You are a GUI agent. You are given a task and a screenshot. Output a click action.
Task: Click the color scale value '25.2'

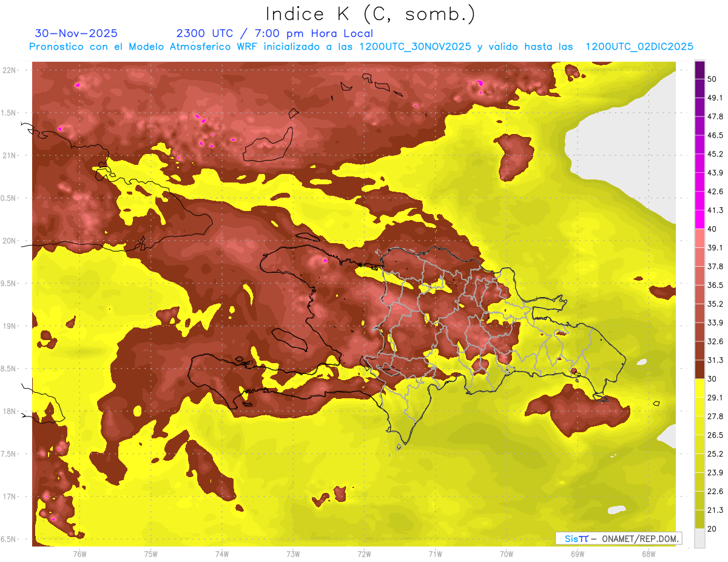[715, 454]
